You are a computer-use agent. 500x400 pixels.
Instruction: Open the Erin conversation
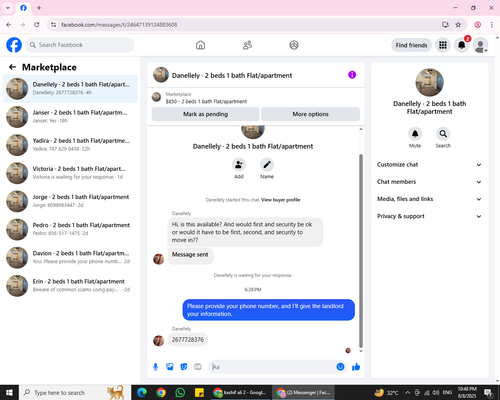[x=70, y=285]
